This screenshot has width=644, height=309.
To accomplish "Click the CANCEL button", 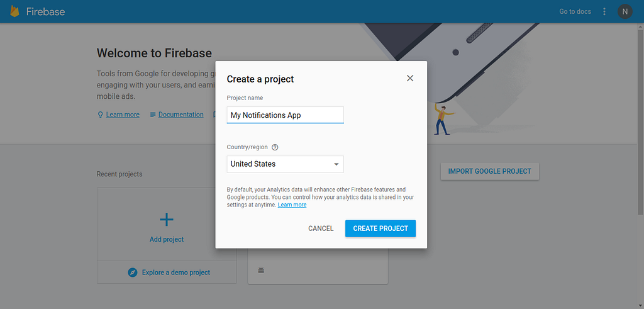I will pos(321,228).
